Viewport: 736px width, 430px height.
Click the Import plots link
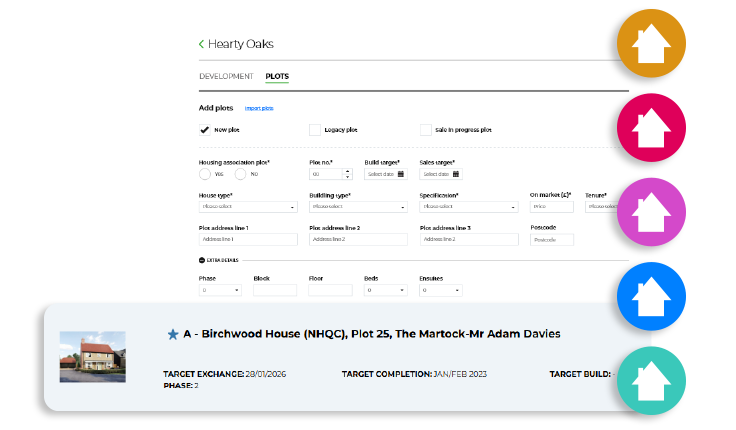259,108
